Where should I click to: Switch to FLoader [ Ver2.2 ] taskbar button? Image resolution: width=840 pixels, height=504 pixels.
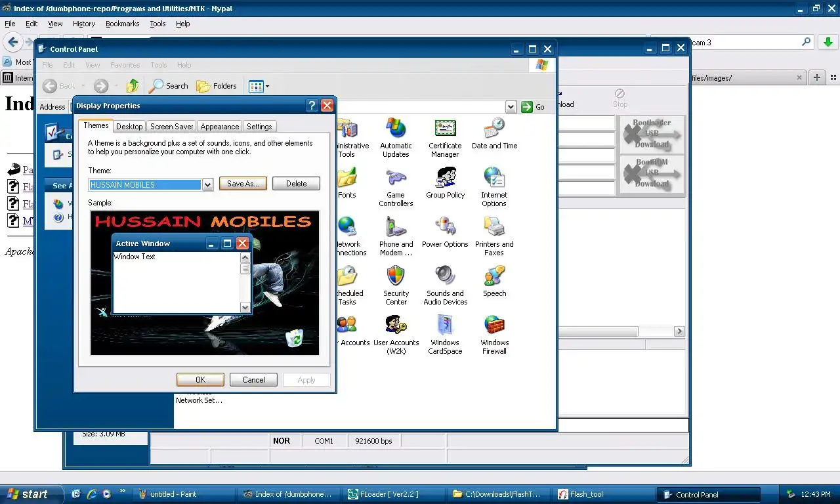coord(392,494)
